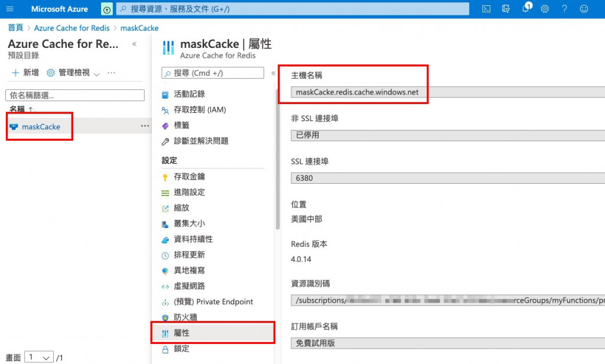Click the 資源識別碼 resource ID field
Screen dimensions: 605x364
point(448,300)
